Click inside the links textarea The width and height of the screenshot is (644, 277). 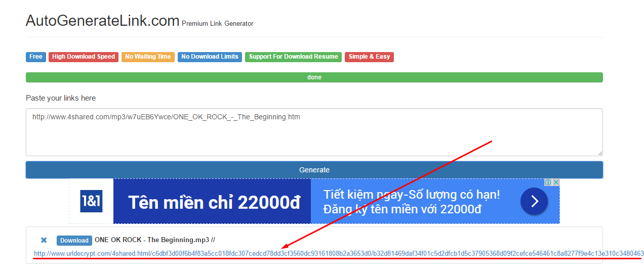[x=314, y=132]
